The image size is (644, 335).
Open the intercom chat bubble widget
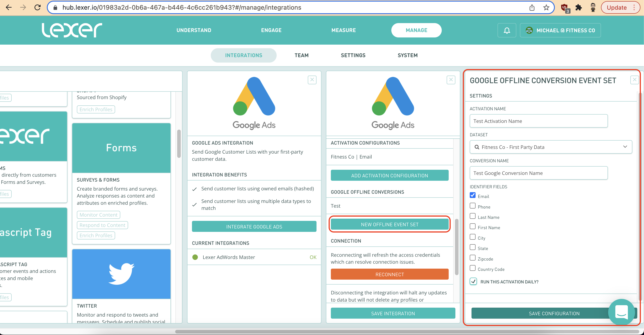[621, 312]
